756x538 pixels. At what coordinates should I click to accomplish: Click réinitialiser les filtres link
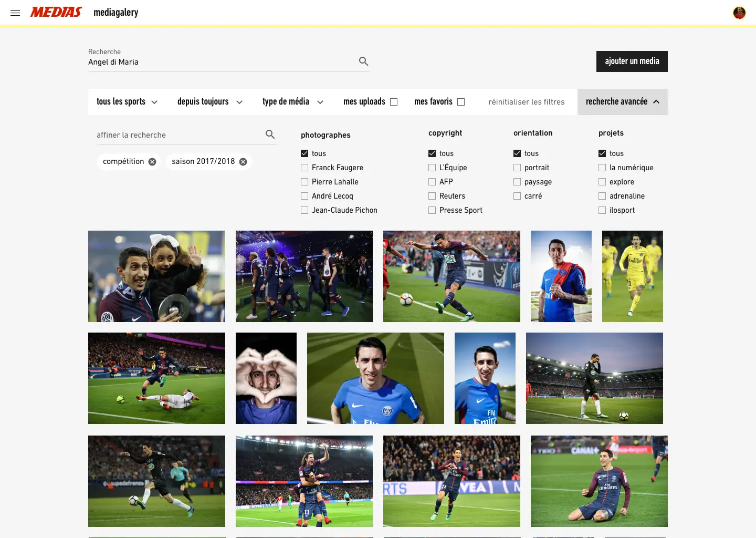527,102
